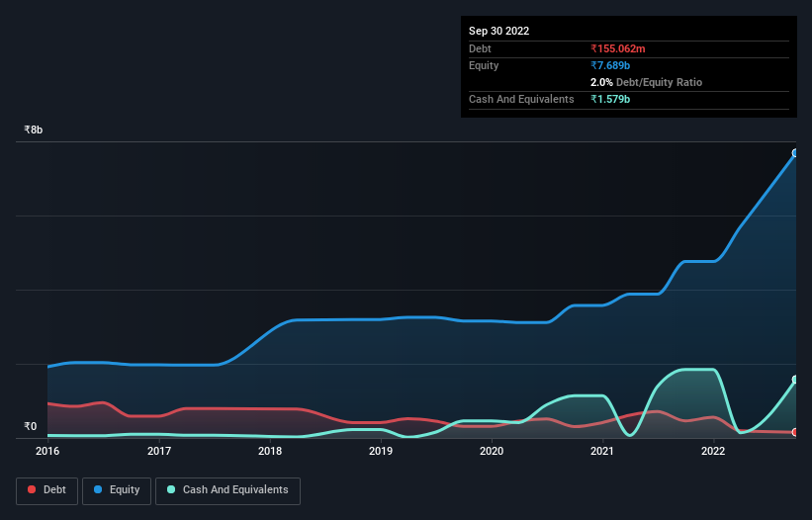Click the ₹155.062m debt value
This screenshot has height=520, width=812.
[618, 48]
